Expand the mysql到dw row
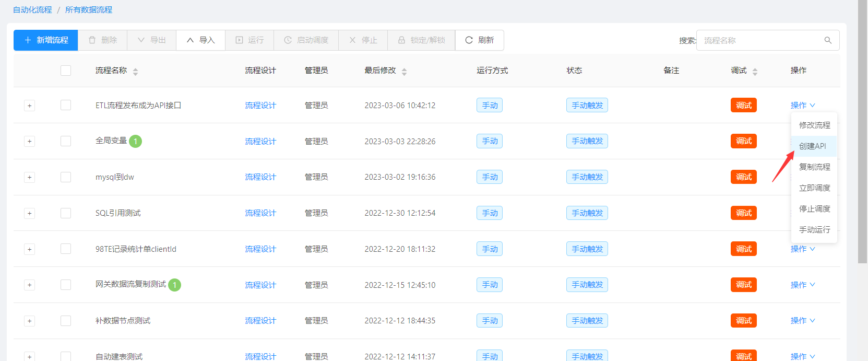868x361 pixels. (x=30, y=178)
